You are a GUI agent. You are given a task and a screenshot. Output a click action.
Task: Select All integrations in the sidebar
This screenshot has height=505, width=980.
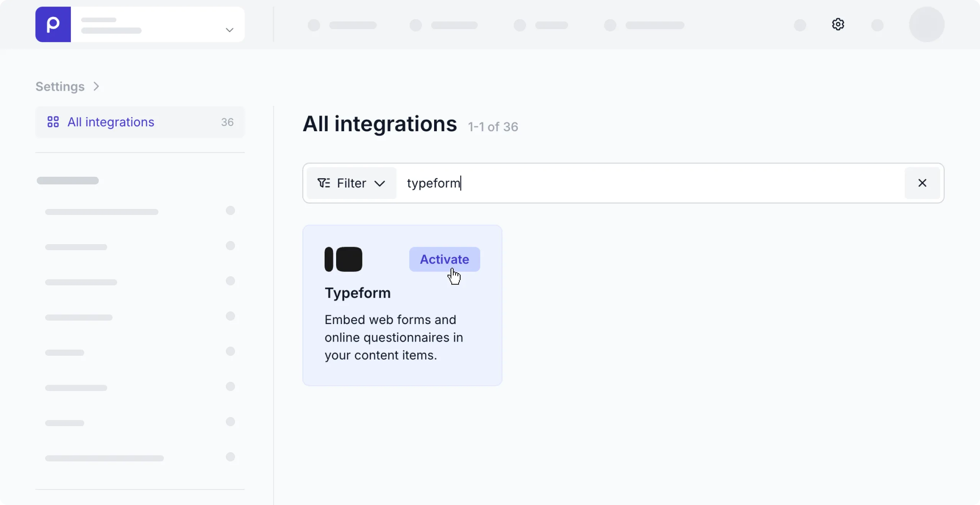click(x=140, y=122)
